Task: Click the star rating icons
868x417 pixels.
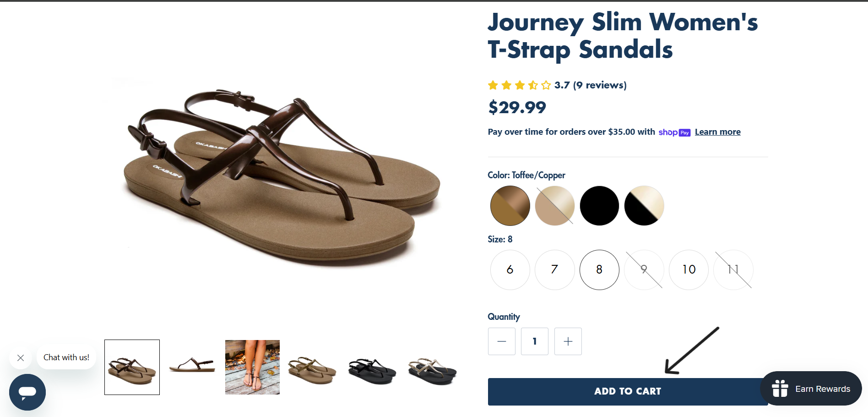Action: coord(519,85)
